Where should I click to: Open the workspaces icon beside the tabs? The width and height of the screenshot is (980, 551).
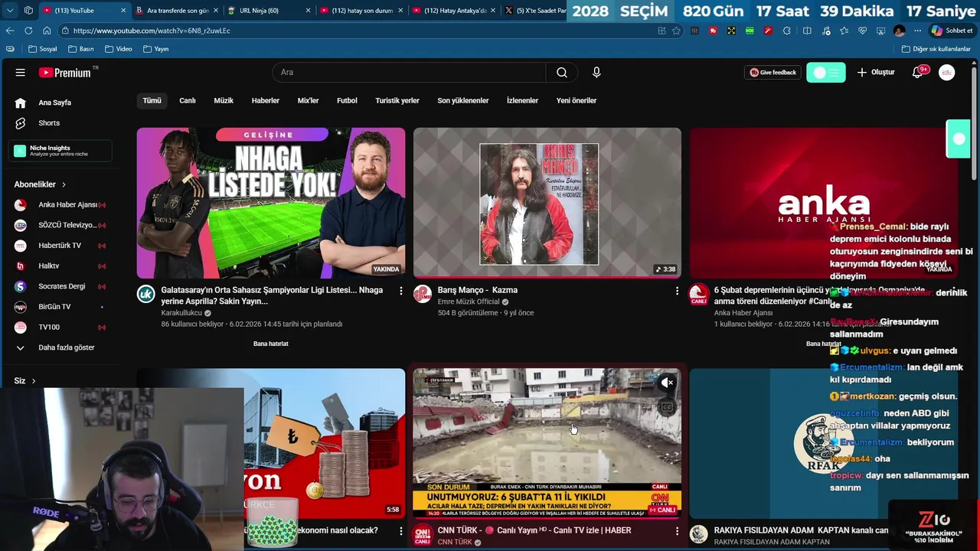point(28,11)
